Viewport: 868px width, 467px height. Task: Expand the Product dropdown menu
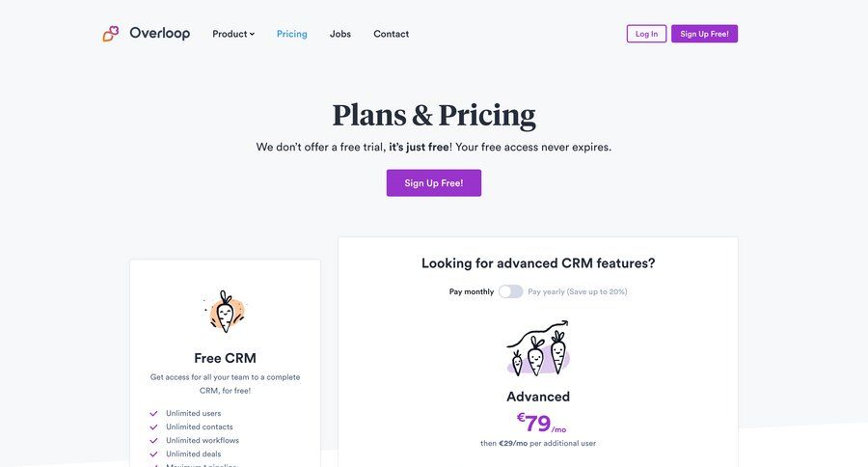232,34
